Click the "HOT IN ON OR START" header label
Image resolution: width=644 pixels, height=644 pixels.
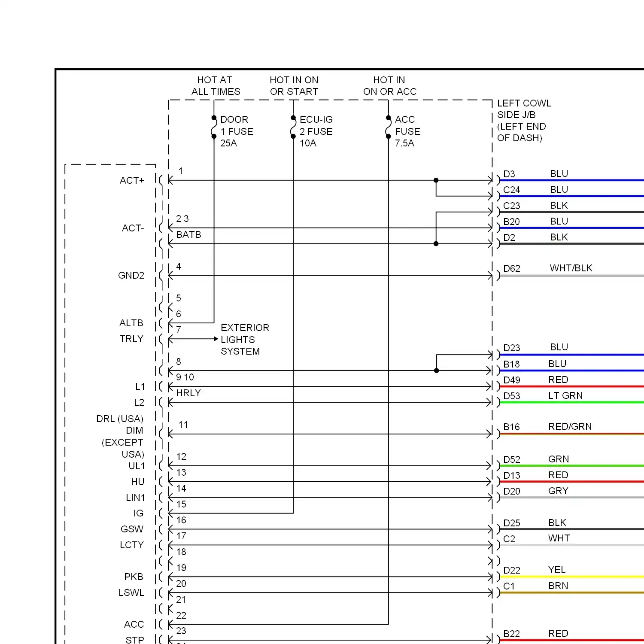click(294, 86)
